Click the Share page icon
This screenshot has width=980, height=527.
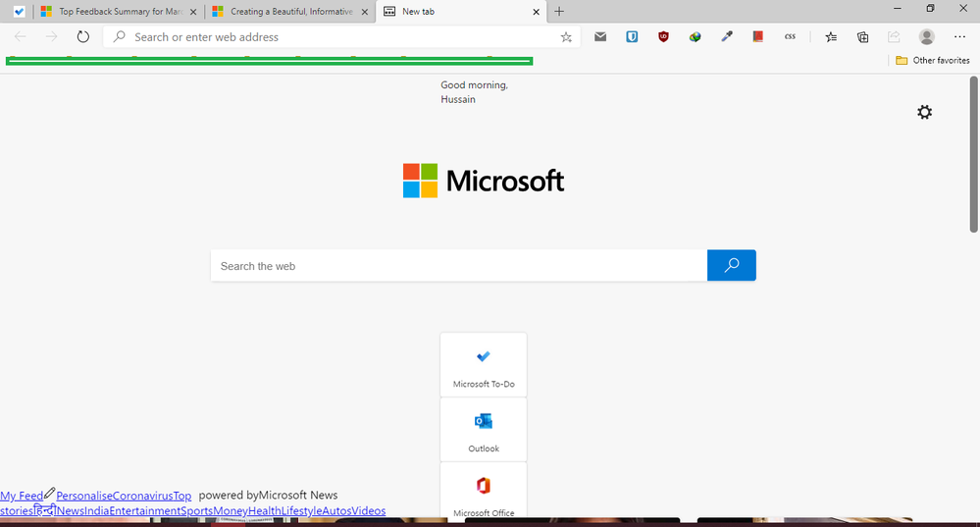click(x=894, y=37)
